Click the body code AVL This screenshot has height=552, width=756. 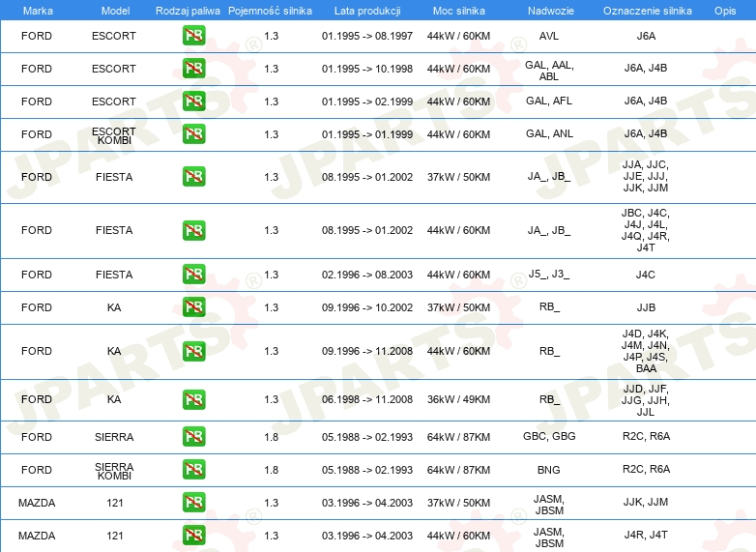(549, 36)
